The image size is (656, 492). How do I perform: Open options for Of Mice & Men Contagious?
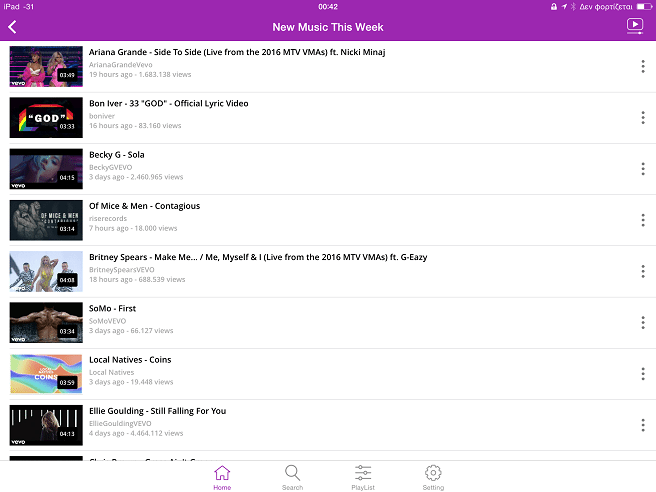643,220
